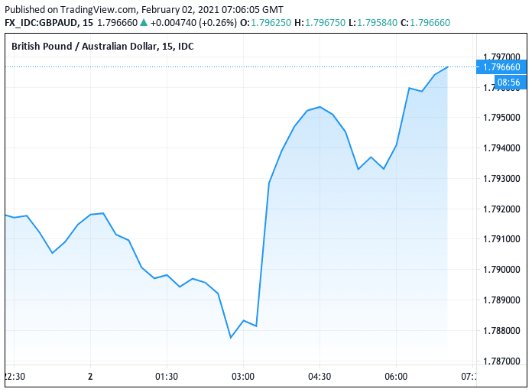The width and height of the screenshot is (532, 392).
Task: Click the 03:00 label on time axis
Action: (243, 377)
